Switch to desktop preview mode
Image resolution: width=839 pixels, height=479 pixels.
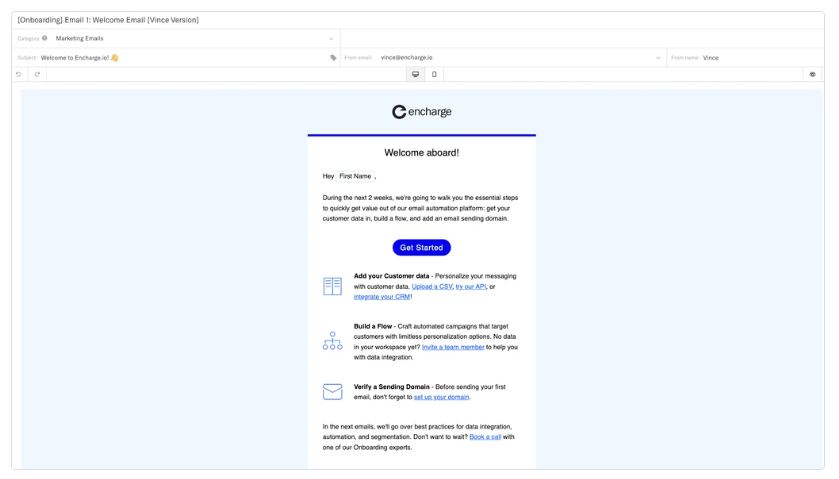pos(415,74)
